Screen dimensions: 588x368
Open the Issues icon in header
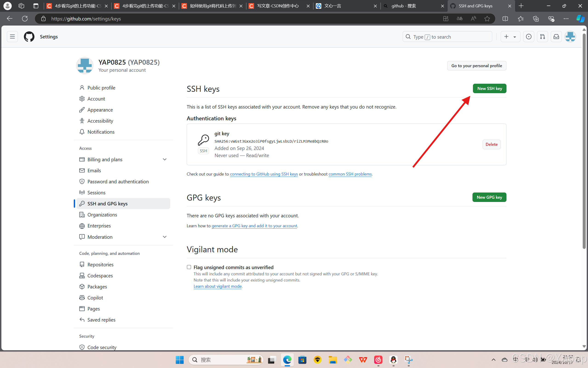click(x=529, y=37)
